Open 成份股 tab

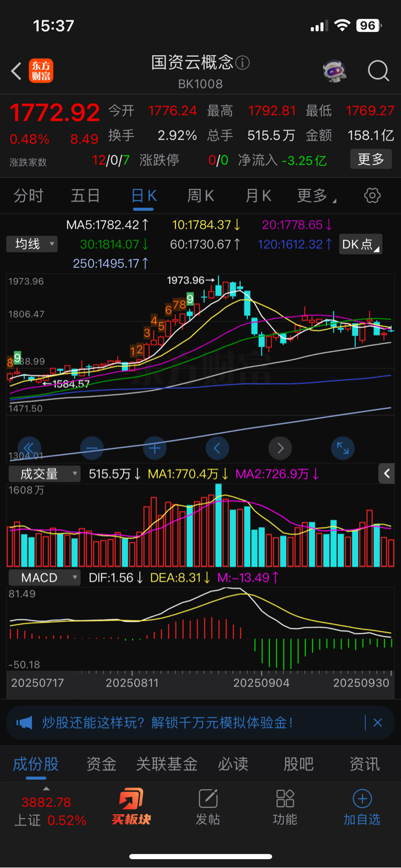click(36, 764)
